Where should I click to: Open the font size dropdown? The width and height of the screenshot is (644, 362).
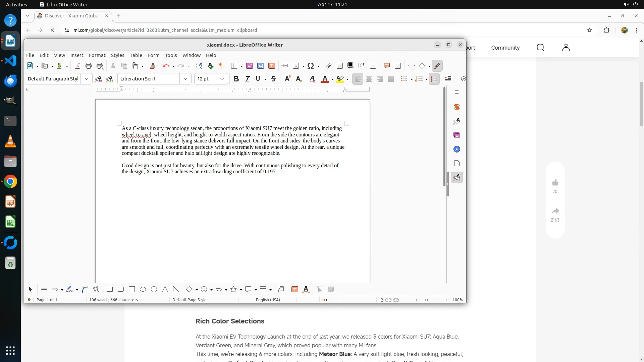[x=222, y=79]
